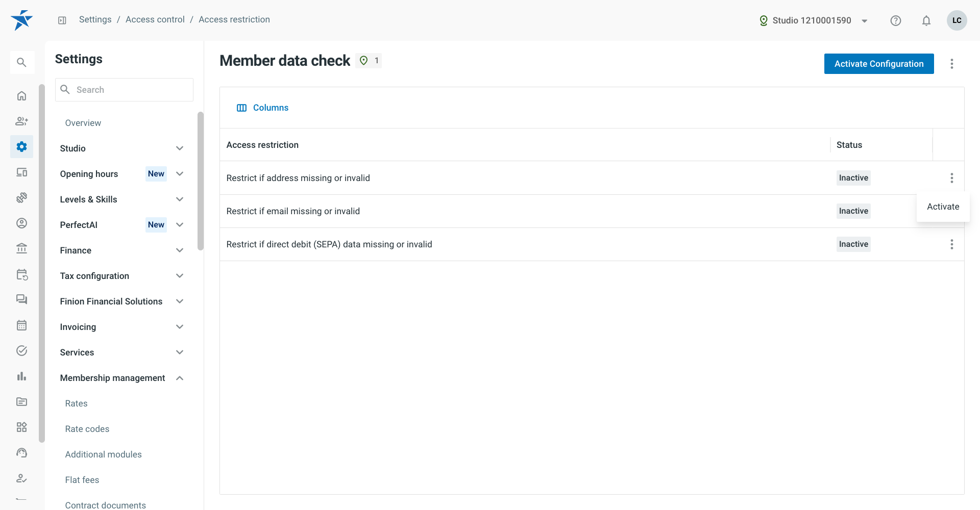The height and width of the screenshot is (510, 980).
Task: Collapse the Membership management section
Action: [121, 378]
